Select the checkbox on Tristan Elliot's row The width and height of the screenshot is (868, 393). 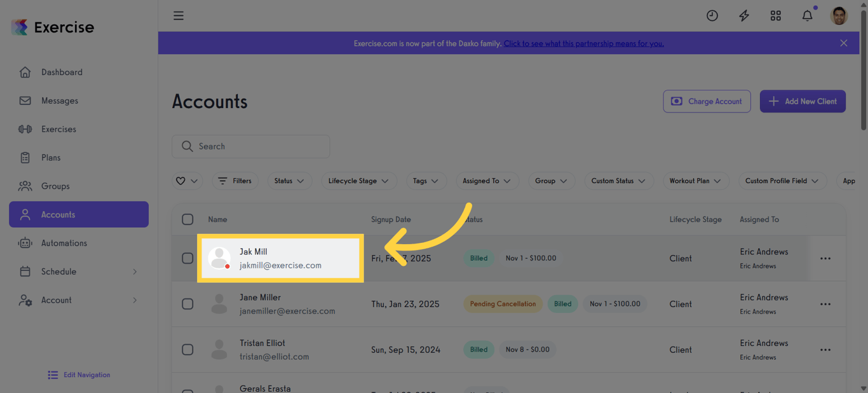pyautogui.click(x=187, y=349)
